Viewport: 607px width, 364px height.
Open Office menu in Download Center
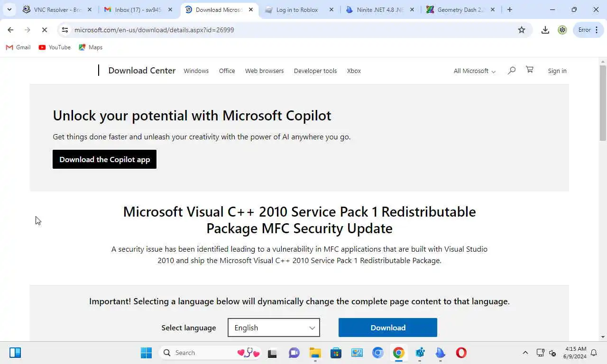point(227,71)
